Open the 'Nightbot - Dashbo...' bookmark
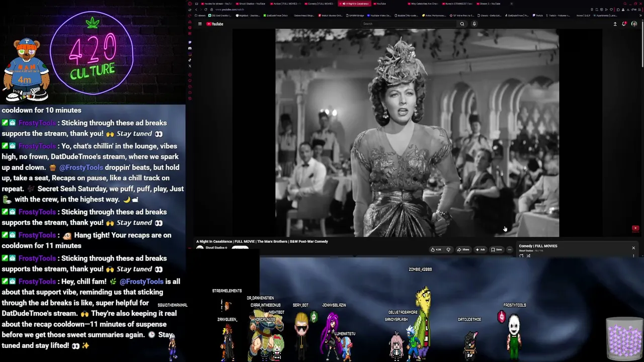644x362 pixels. pos(248,16)
